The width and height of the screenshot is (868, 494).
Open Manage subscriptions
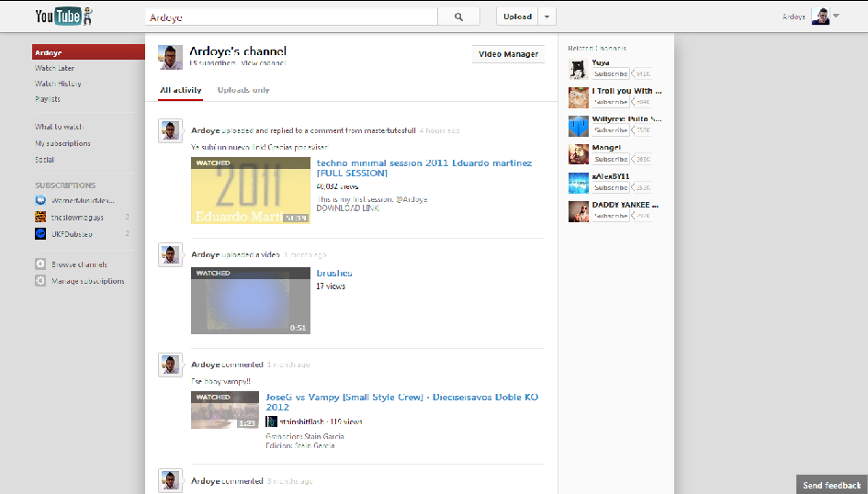88,281
